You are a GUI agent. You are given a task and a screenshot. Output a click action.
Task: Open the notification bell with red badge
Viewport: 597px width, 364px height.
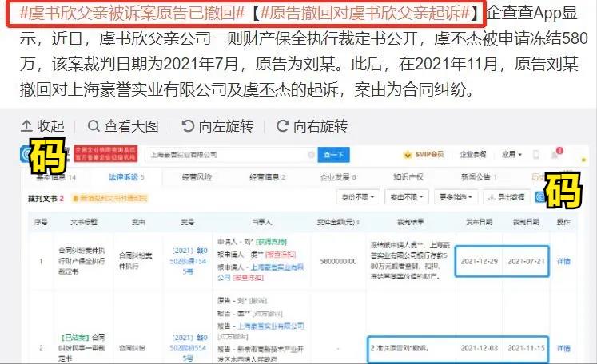tap(556, 153)
